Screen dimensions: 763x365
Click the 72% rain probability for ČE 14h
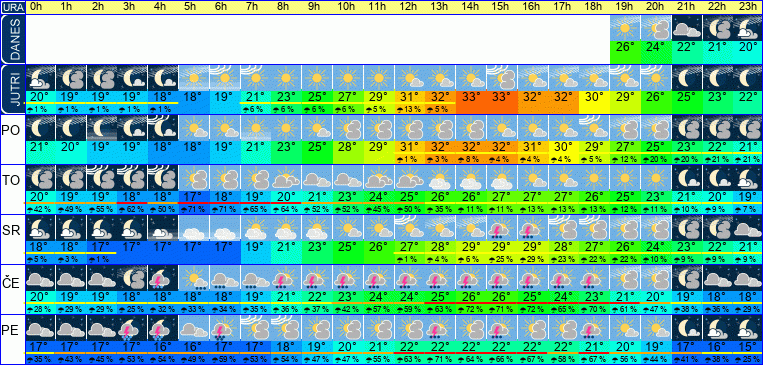coord(471,309)
